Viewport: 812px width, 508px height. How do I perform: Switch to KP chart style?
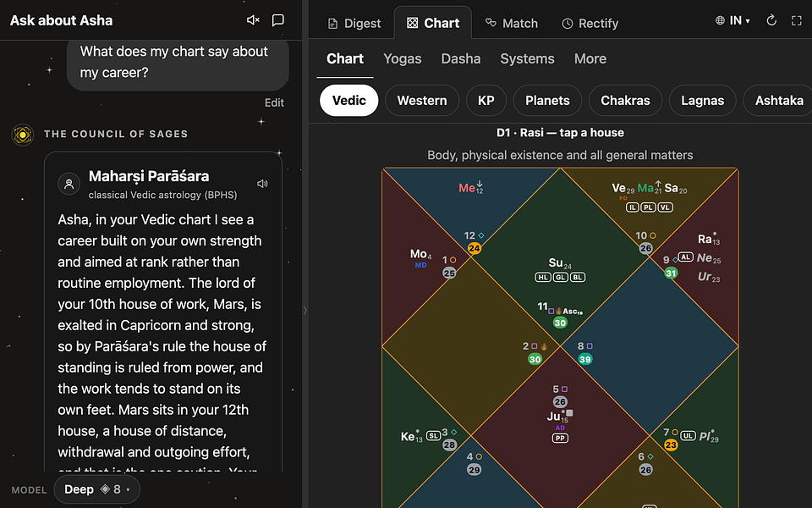[486, 101]
